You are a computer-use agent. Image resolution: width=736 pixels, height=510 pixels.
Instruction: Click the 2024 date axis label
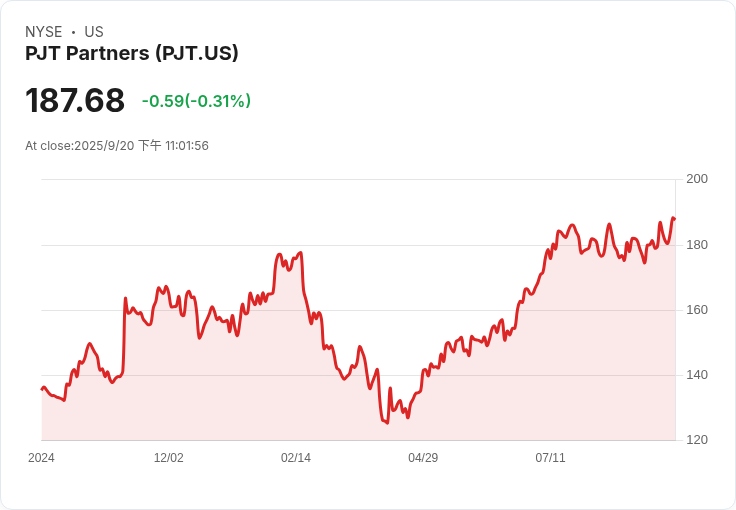point(41,458)
